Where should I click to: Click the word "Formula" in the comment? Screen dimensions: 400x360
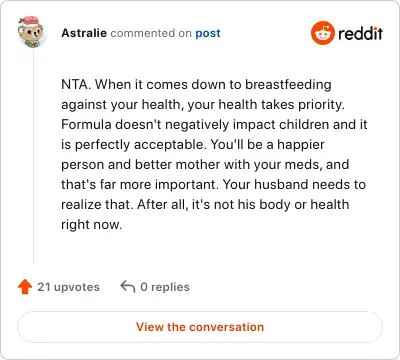tap(86, 125)
